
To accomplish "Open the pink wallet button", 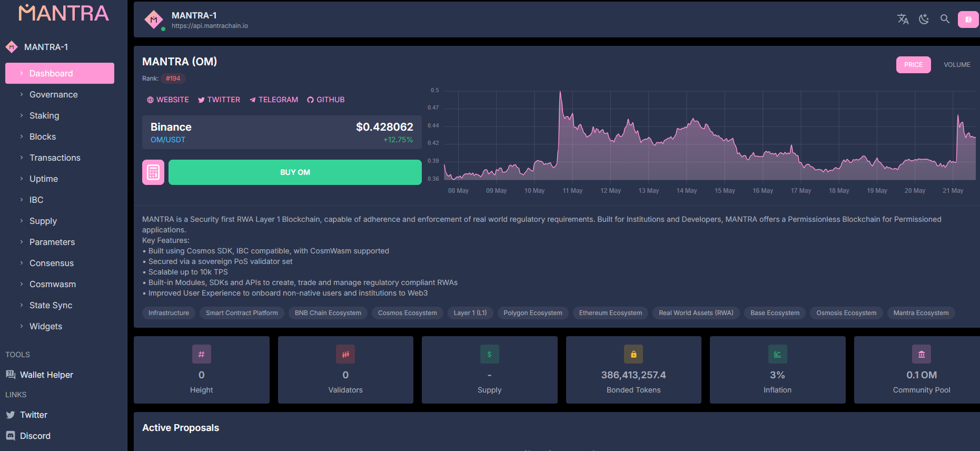I will point(968,19).
